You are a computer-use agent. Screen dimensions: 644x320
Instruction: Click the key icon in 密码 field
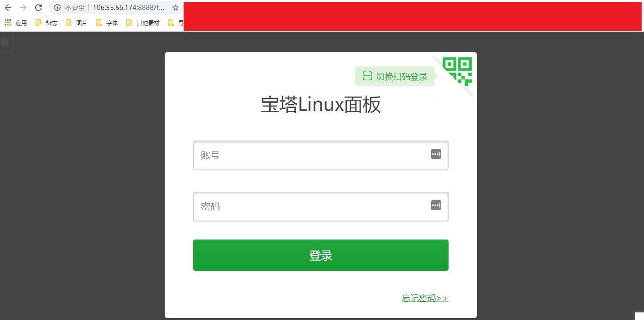click(436, 205)
